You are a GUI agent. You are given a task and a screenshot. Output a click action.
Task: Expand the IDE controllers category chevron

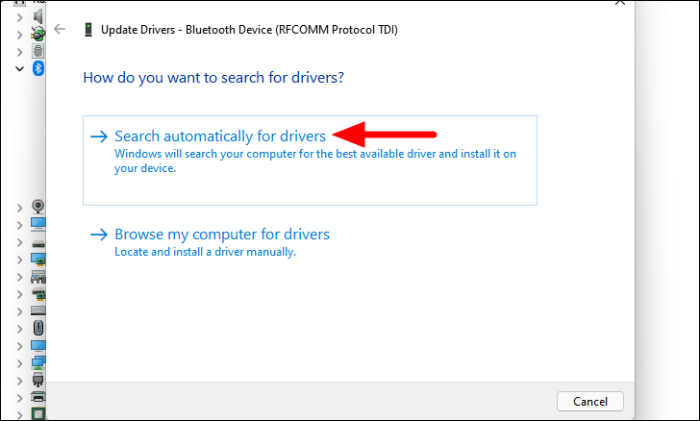coord(19,295)
